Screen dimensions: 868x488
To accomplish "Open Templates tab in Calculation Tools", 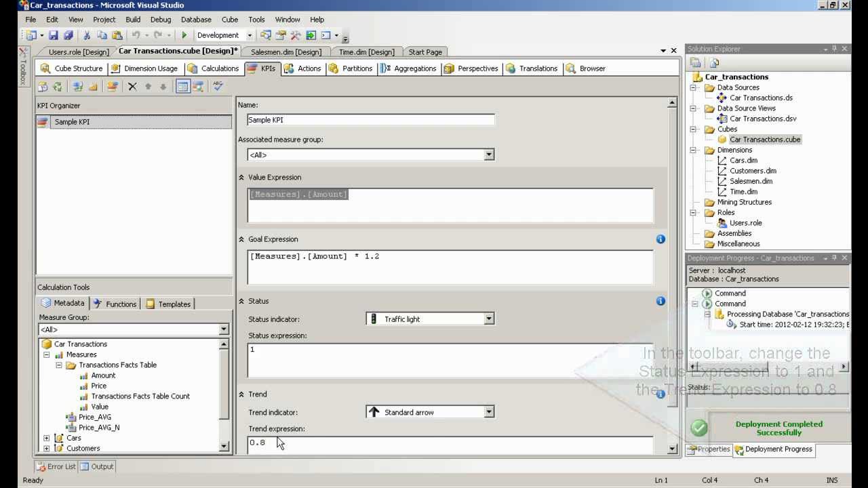I will [168, 304].
